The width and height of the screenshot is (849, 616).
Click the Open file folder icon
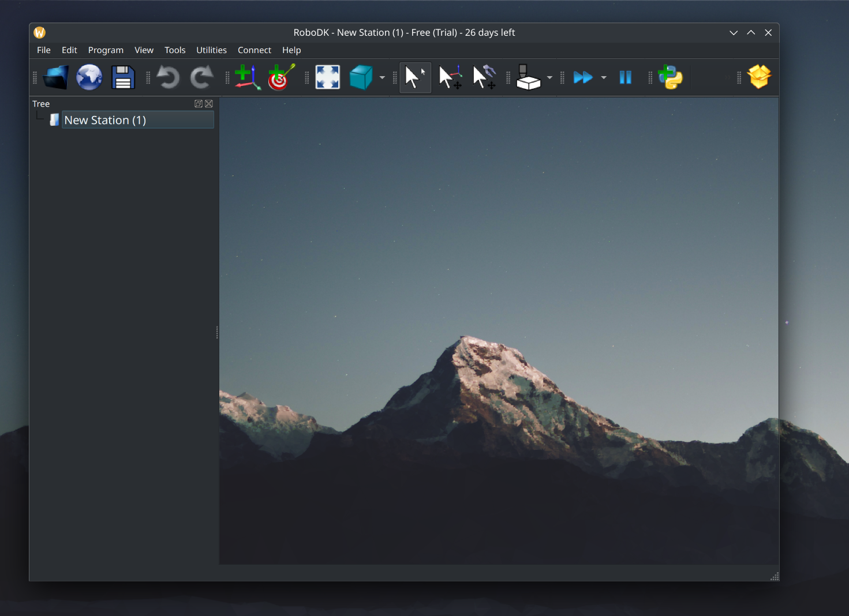55,77
